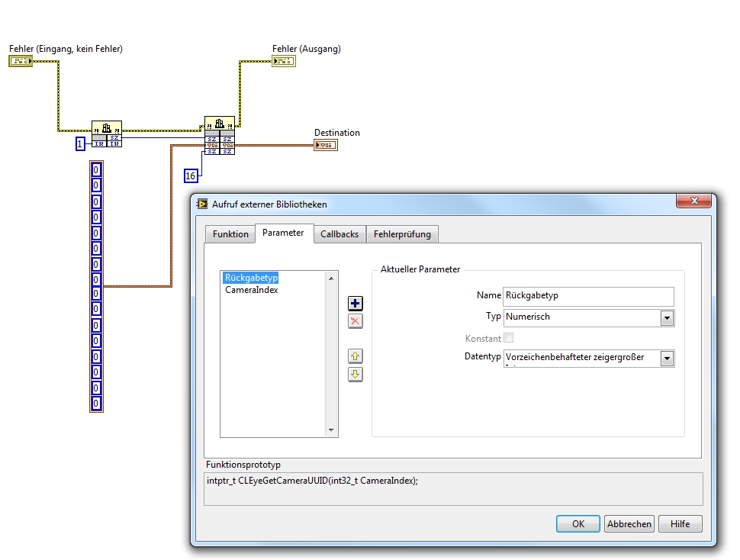The width and height of the screenshot is (740, 560).
Task: Select the numeric constant 16
Action: 191,176
